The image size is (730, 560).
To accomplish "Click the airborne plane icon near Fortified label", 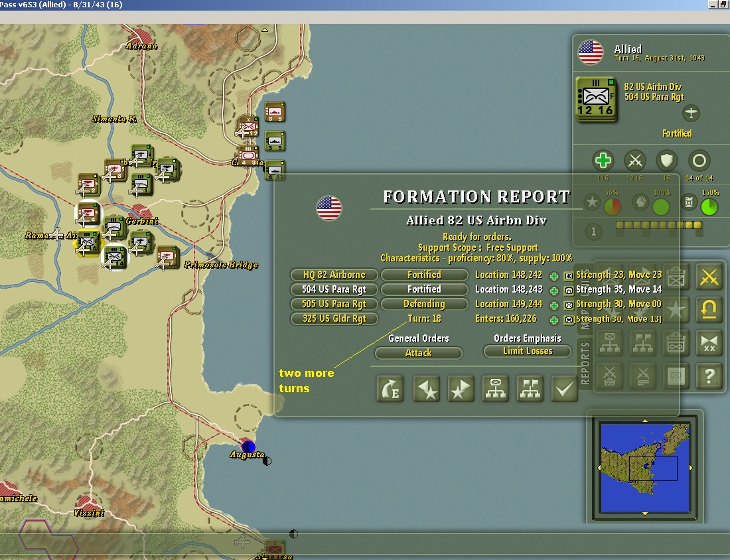I will tap(692, 113).
